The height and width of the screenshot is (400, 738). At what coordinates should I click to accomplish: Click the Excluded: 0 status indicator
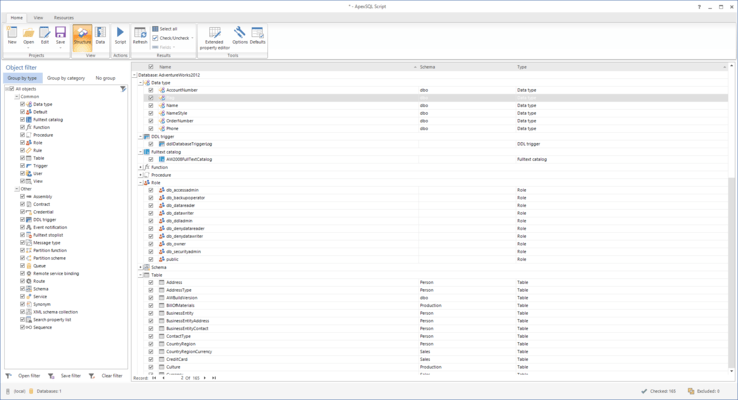704,391
